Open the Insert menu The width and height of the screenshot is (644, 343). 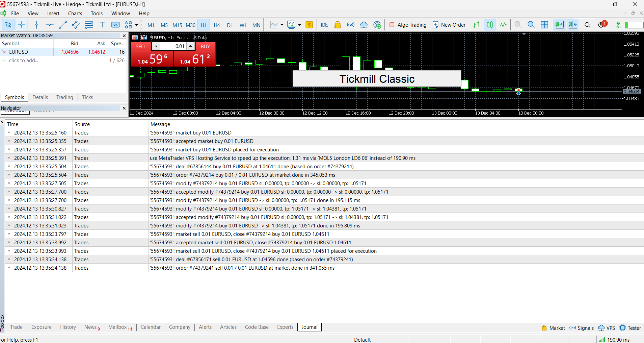pos(53,14)
